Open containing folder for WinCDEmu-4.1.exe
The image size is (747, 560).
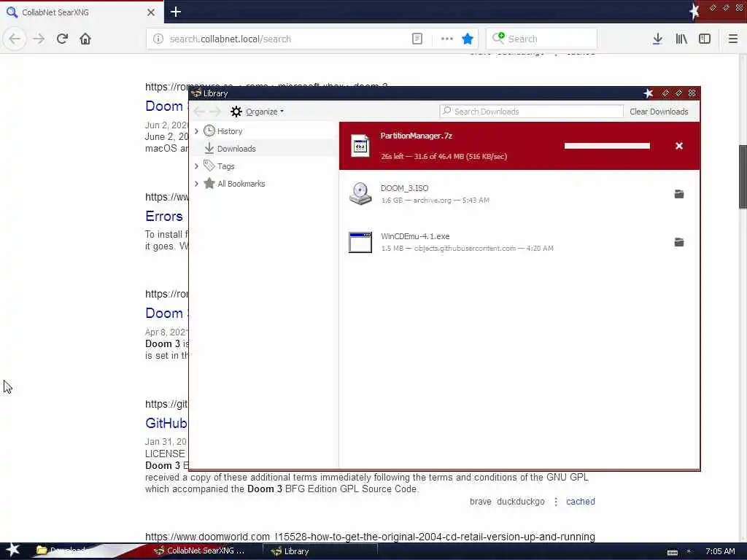679,242
